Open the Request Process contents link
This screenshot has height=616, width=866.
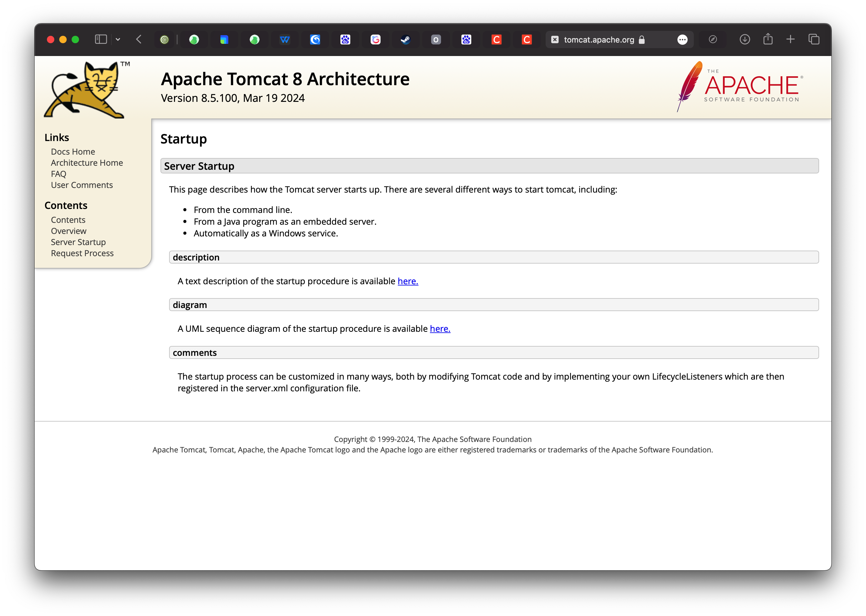(x=82, y=253)
